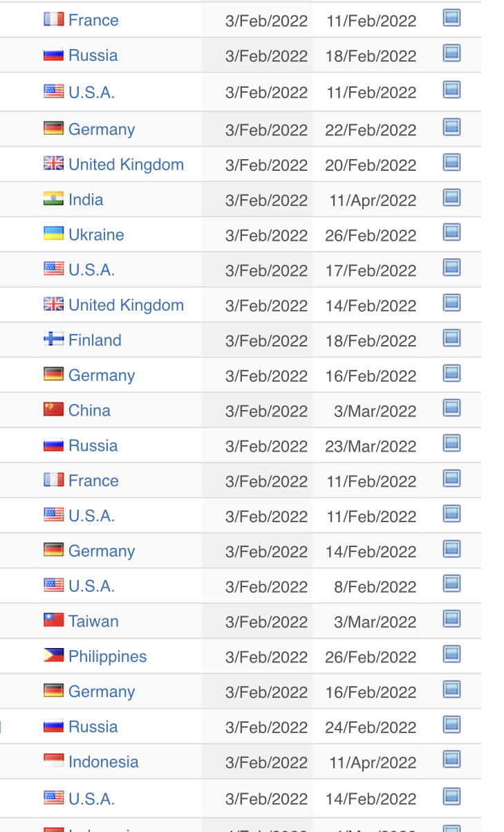This screenshot has width=504, height=832.
Task: Click the icon in the 23/Mar/2022 row
Action: [x=451, y=443]
